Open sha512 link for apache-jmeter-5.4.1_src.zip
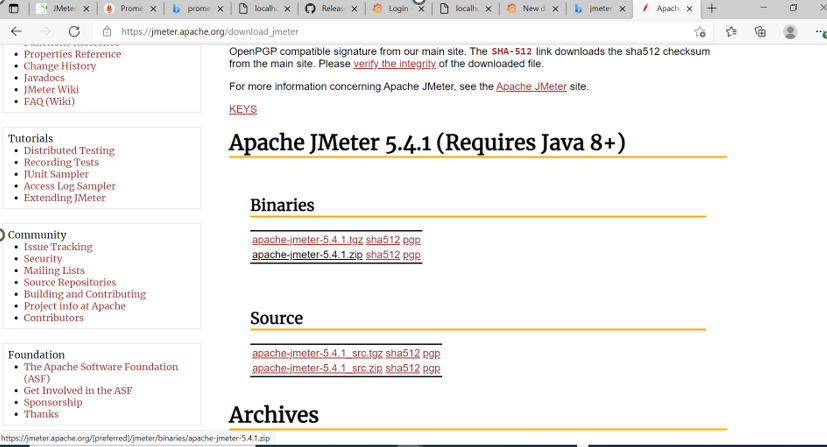Screen dimensions: 827x447 (402, 368)
